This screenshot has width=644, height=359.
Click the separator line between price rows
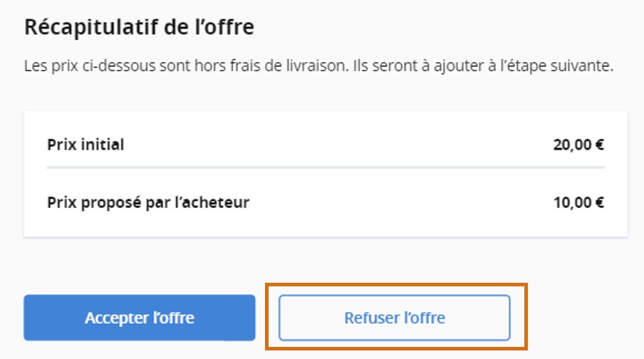[x=326, y=168]
